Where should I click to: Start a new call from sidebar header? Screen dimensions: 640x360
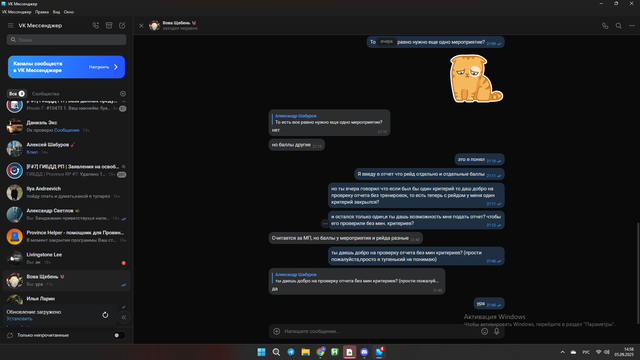(96, 25)
